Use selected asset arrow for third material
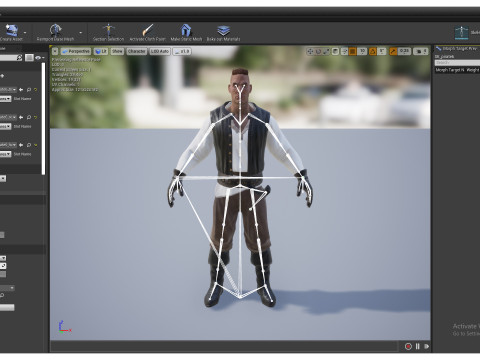Image resolution: width=480 pixels, height=360 pixels. point(21,145)
